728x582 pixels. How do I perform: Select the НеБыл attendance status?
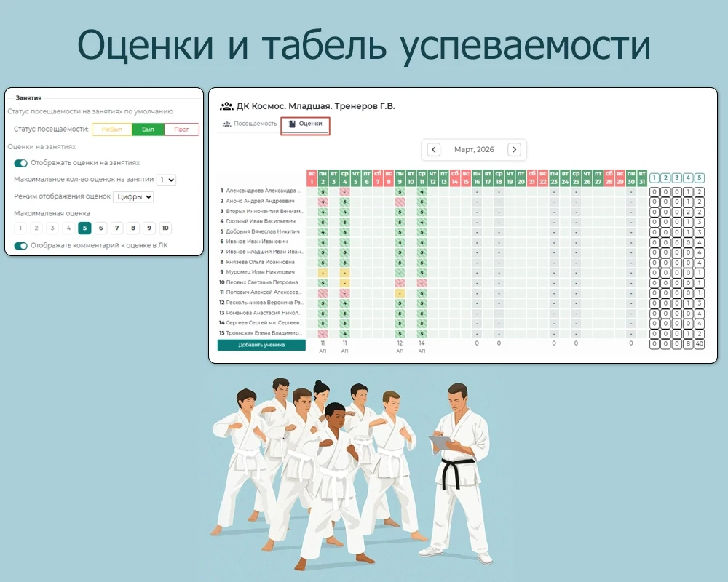coord(112,129)
